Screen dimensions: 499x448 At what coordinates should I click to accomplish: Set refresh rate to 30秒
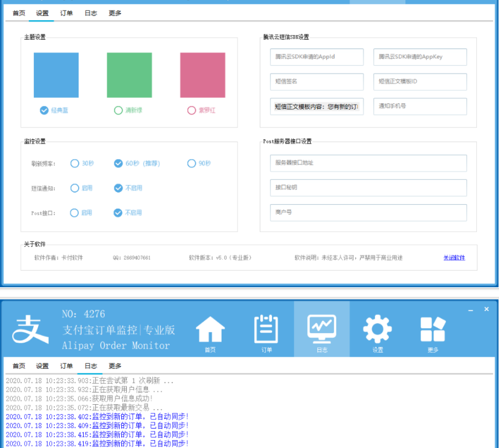(82, 163)
